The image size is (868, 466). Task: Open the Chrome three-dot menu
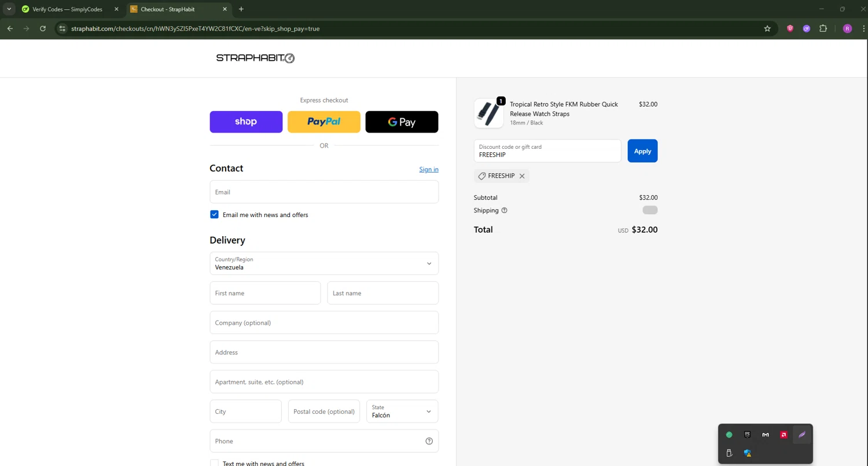click(863, 28)
